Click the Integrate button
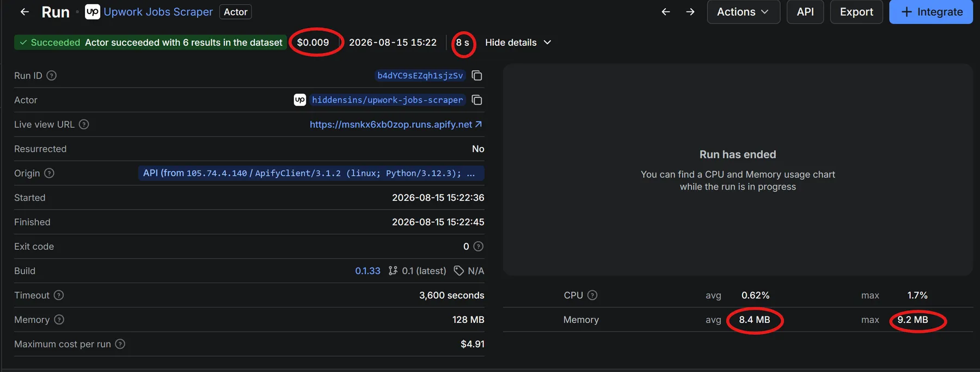 (x=931, y=11)
